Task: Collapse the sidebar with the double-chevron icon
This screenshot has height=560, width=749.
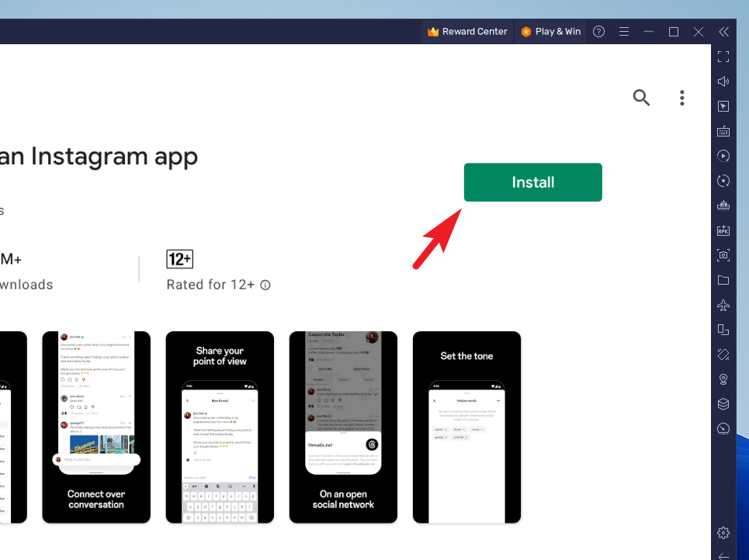Action: pyautogui.click(x=723, y=32)
